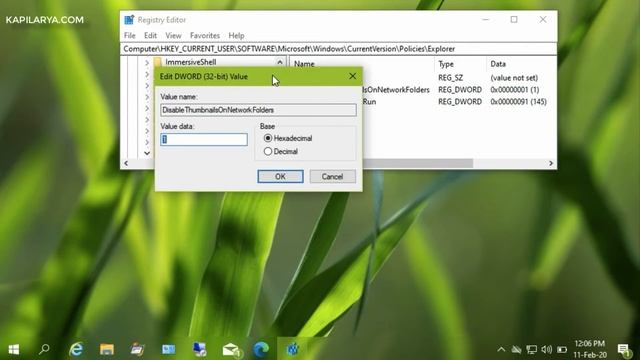Cancel the Edit DWORD dialog
This screenshot has height=360, width=640.
coord(332,176)
